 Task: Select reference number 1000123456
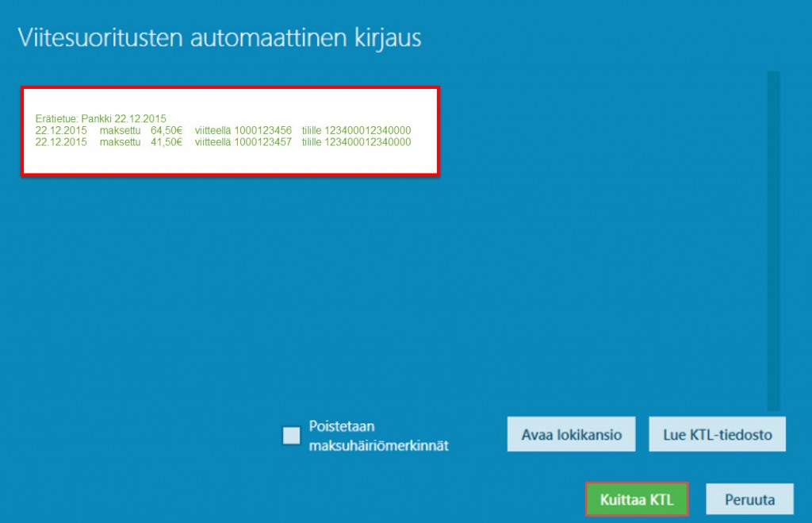(x=262, y=130)
